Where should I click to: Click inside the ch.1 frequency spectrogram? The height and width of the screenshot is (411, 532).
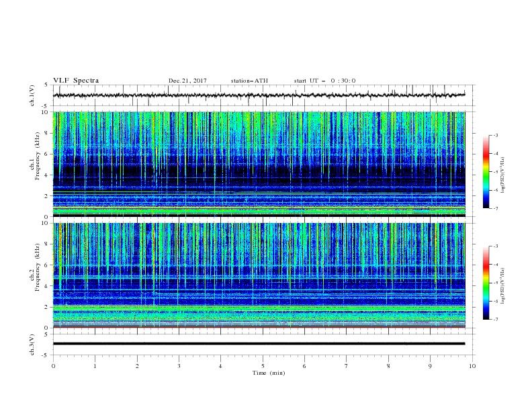point(259,164)
